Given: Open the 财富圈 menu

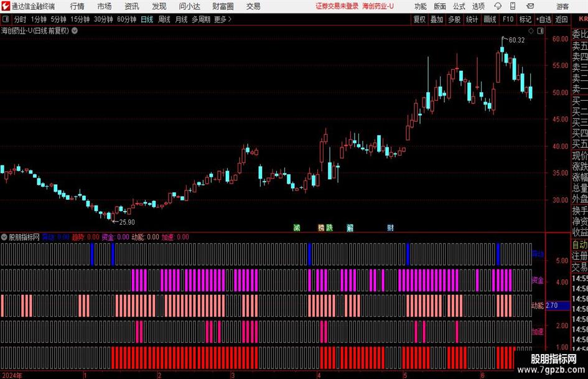Looking at the screenshot, I should tap(223, 6).
